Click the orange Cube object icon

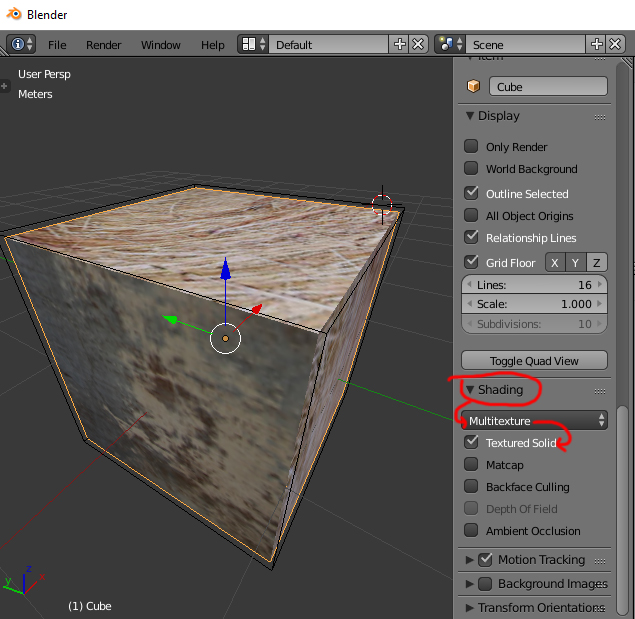[473, 86]
